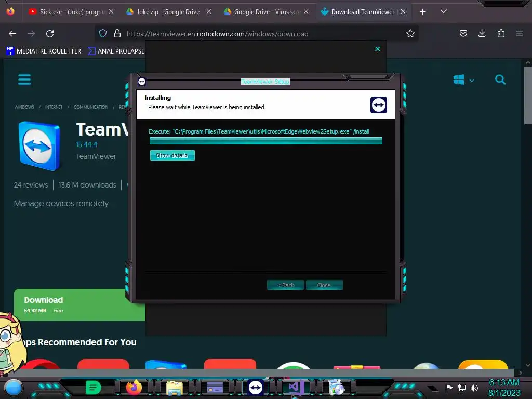Viewport: 532px width, 399px height.
Task: Open network tray icon
Action: coord(462,388)
